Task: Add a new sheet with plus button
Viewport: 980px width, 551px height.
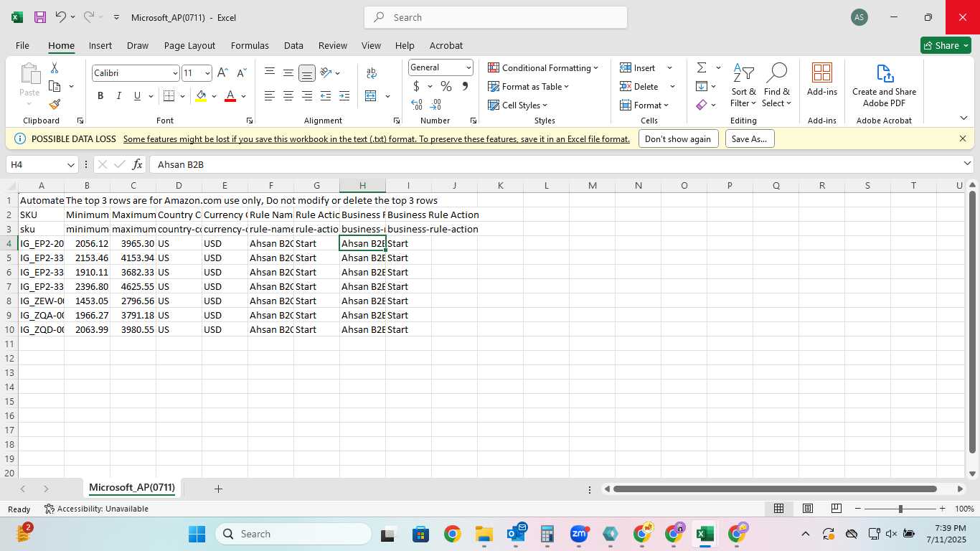Action: pos(218,489)
